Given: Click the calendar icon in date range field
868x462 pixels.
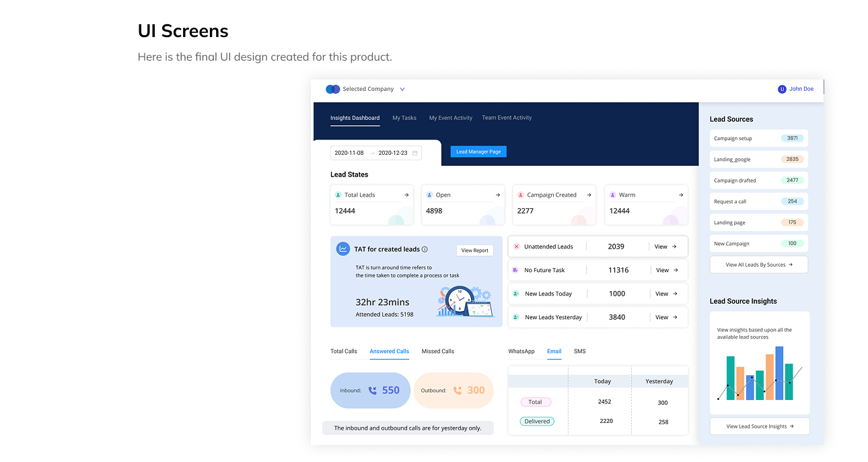Looking at the screenshot, I should click(415, 153).
